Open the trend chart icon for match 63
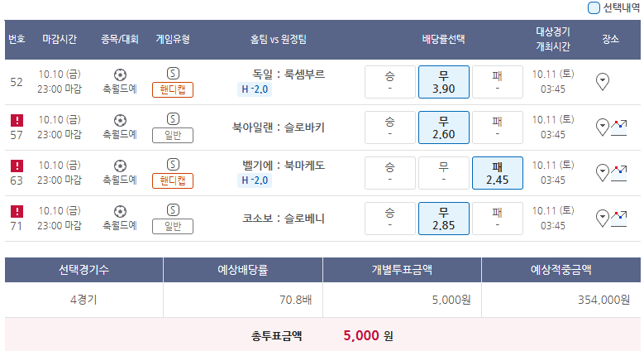This screenshot has width=644, height=351. (618, 173)
